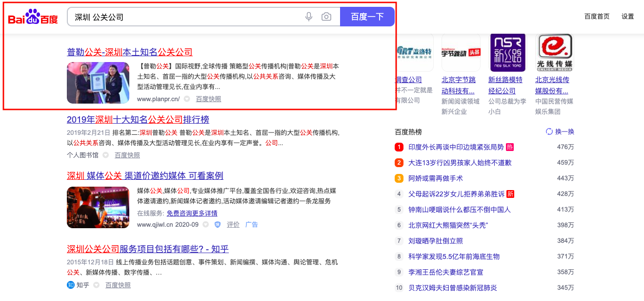Click 换一换 to refresh hot list

(x=564, y=131)
